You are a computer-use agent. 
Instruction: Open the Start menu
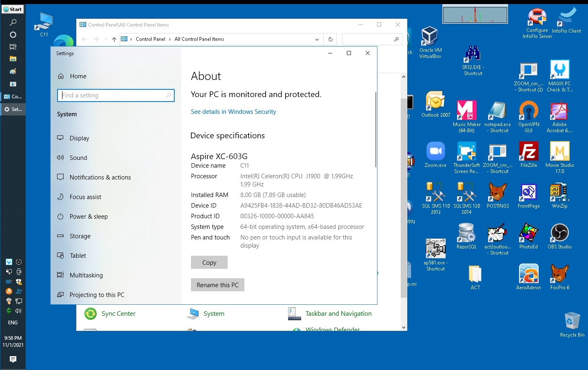[13, 9]
